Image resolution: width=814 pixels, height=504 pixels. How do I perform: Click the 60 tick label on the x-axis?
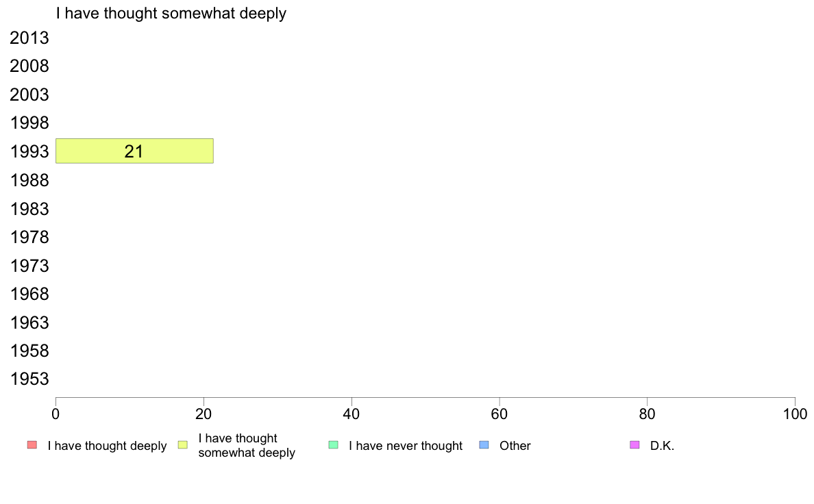[x=500, y=414]
